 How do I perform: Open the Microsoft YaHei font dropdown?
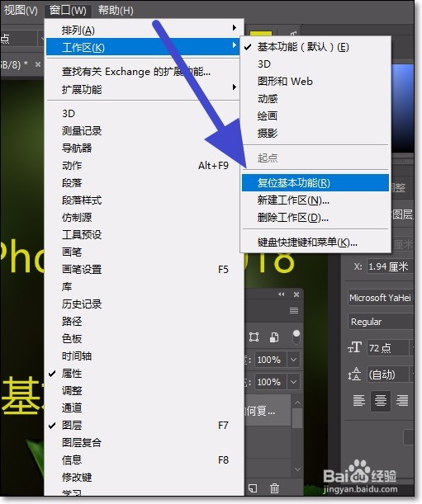click(381, 298)
